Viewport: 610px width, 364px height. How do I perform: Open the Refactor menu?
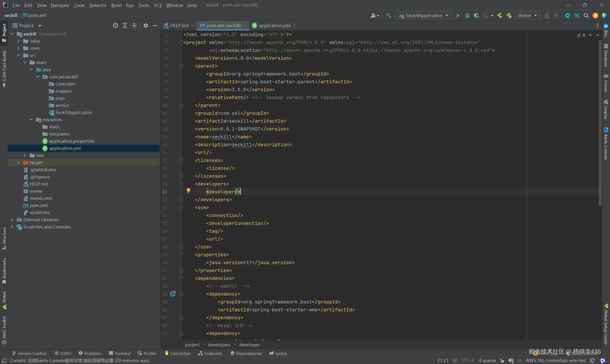pos(98,5)
